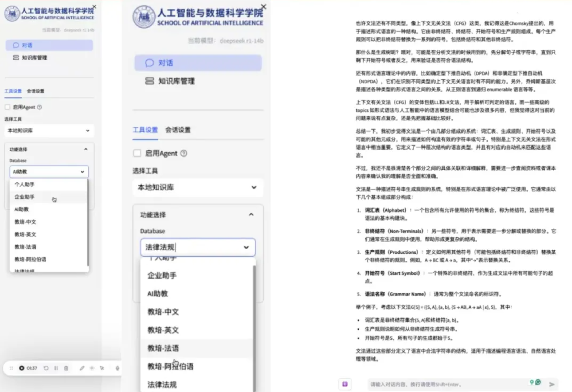This screenshot has height=392, width=572.
Task: Click the chevron arrow of AI助教 combo box
Action: [x=83, y=172]
